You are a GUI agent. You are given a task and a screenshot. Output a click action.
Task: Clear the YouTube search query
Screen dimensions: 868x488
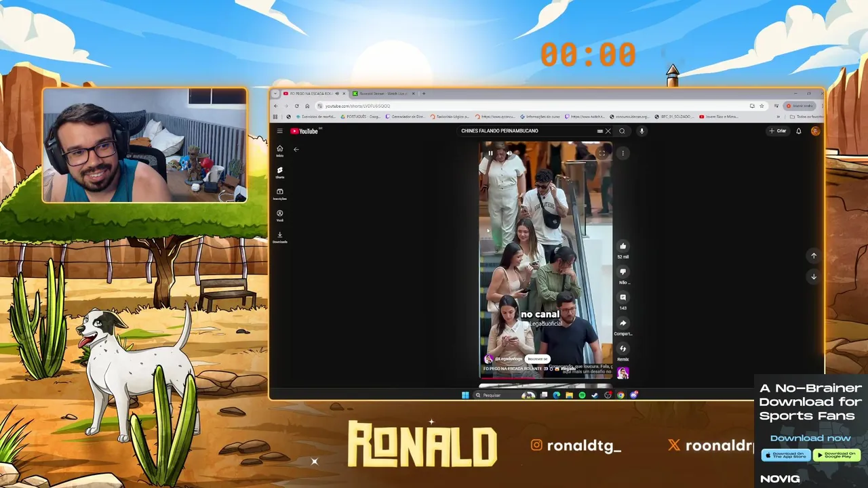608,131
